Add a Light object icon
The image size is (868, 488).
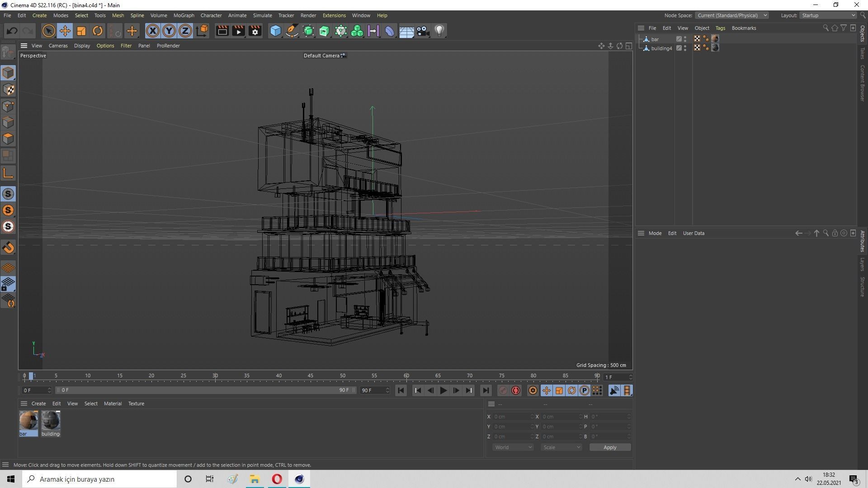[439, 31]
